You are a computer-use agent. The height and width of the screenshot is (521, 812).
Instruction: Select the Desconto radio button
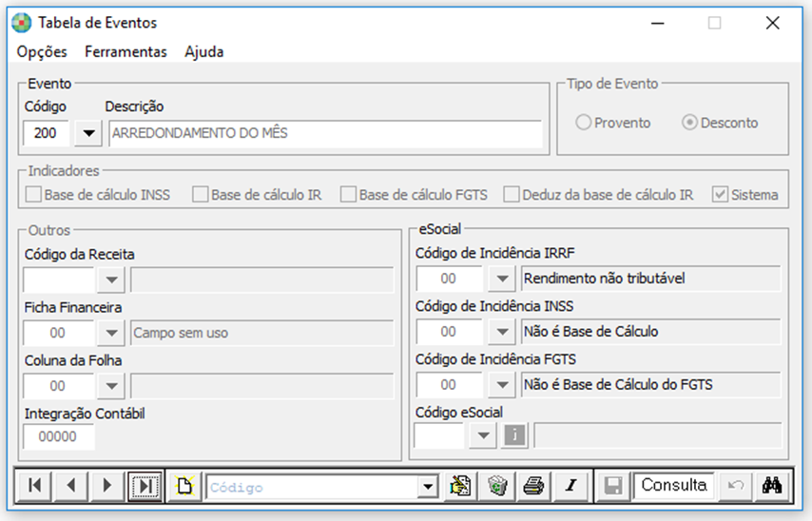[690, 123]
